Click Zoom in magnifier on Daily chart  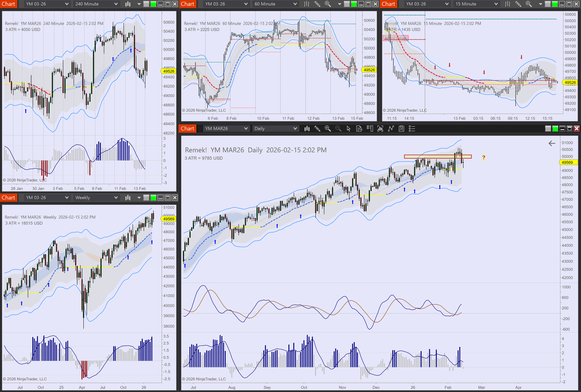327,129
